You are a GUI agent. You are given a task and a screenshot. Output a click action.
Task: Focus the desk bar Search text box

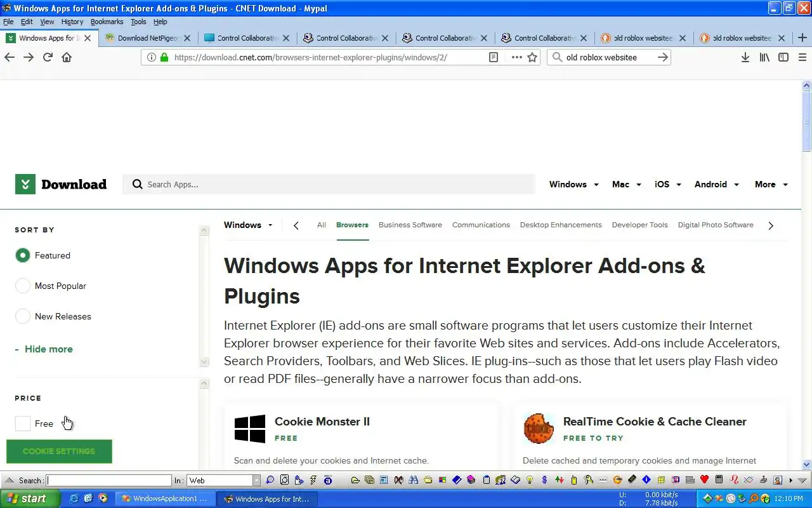click(x=109, y=481)
